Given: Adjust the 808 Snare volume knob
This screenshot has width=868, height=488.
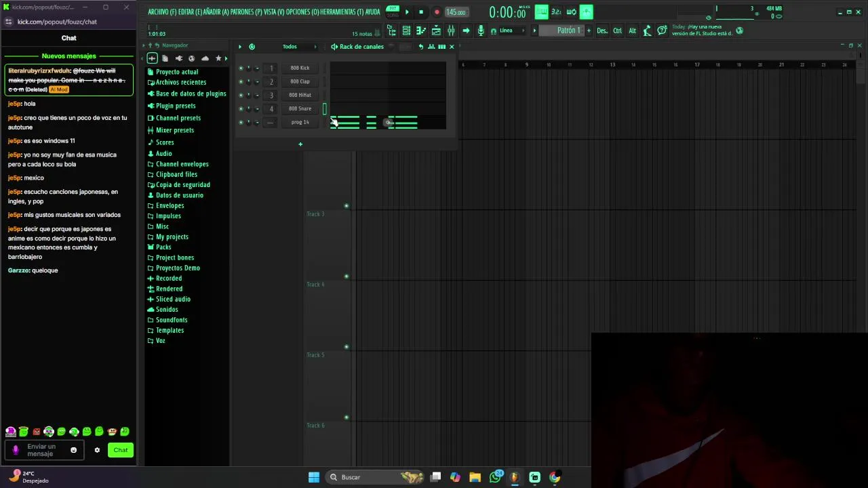Looking at the screenshot, I should pyautogui.click(x=257, y=108).
